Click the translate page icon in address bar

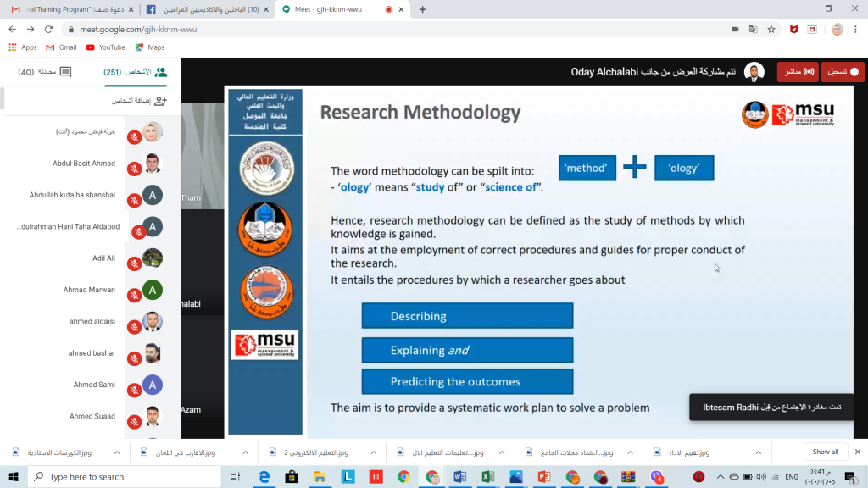[x=753, y=29]
